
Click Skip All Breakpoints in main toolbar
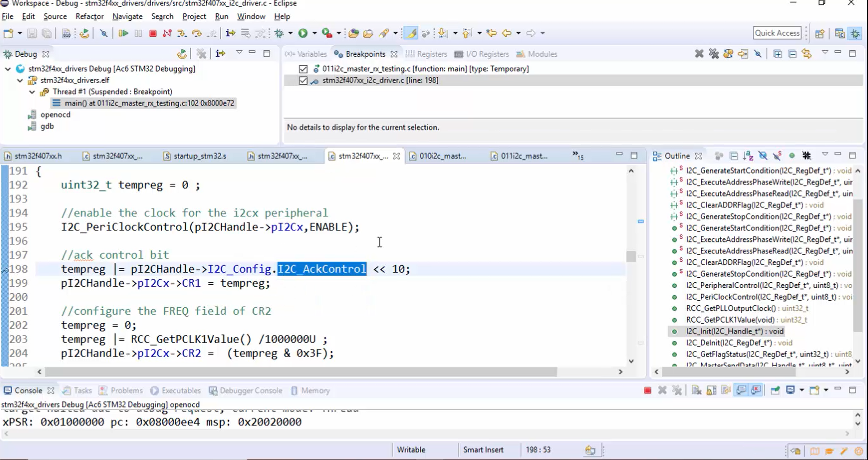coord(103,33)
